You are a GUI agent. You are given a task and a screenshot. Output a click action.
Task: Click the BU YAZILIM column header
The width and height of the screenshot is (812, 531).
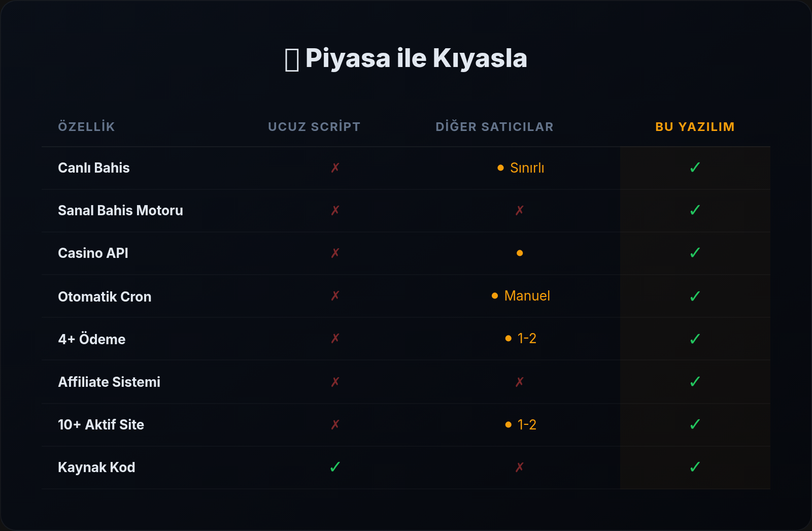695,127
